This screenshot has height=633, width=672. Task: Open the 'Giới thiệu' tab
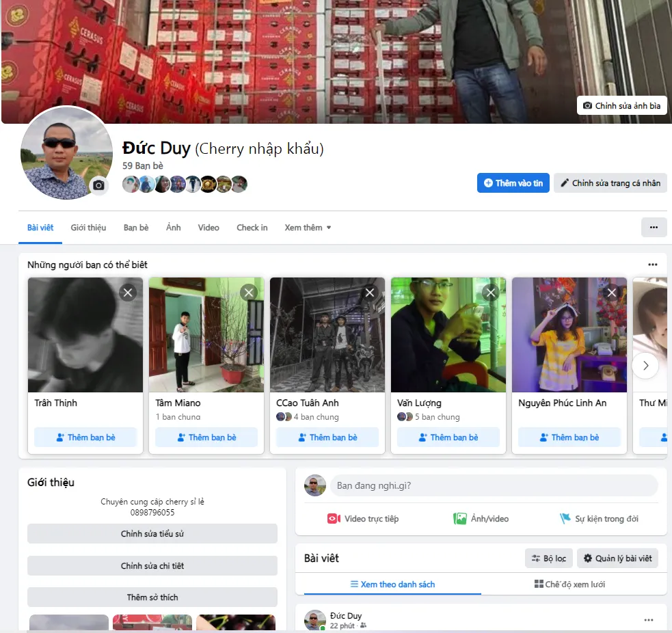tap(88, 228)
